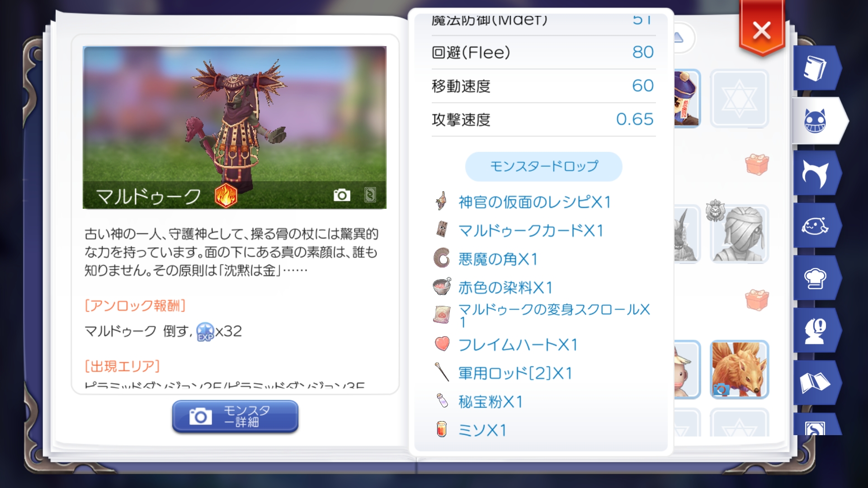The width and height of the screenshot is (868, 488).
Task: Open the map pages tab
Action: [815, 383]
